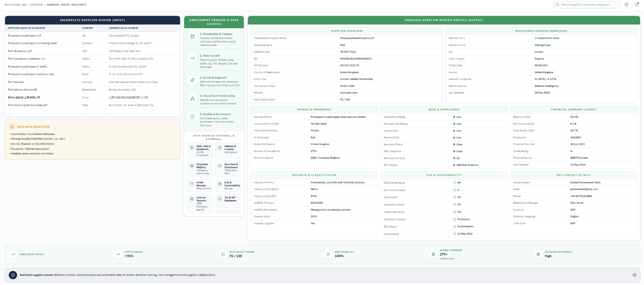Click the ESG & Sustainability globe icon
Viewport: 644px width, 285px height.
[x=220, y=184]
